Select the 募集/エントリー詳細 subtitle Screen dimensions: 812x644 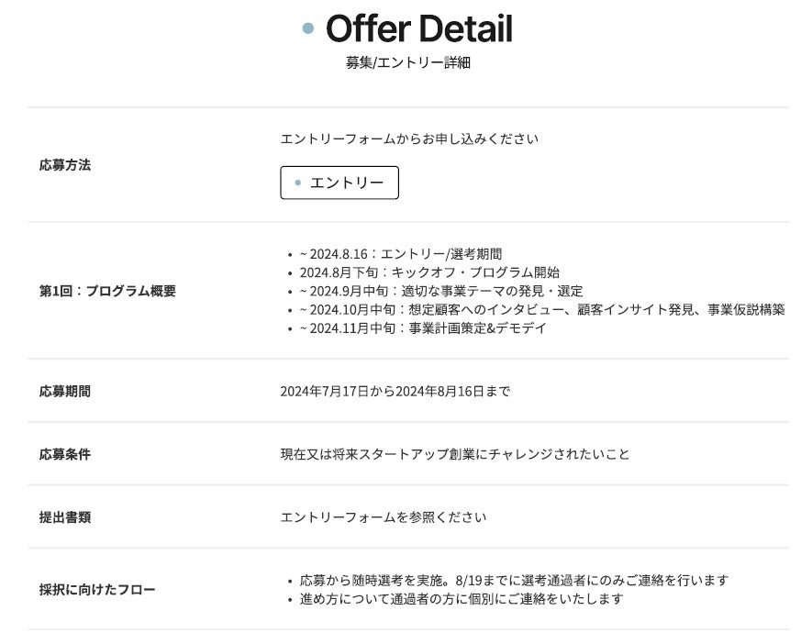pos(408,63)
